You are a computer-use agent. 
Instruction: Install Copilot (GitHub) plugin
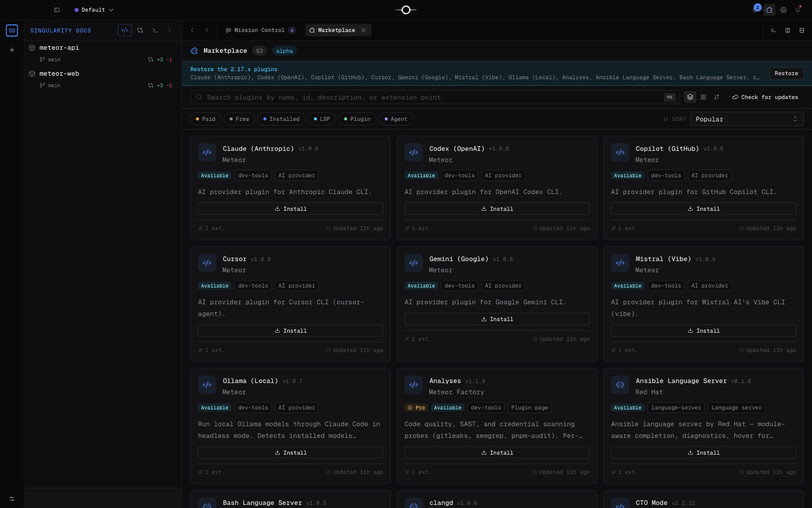[703, 209]
